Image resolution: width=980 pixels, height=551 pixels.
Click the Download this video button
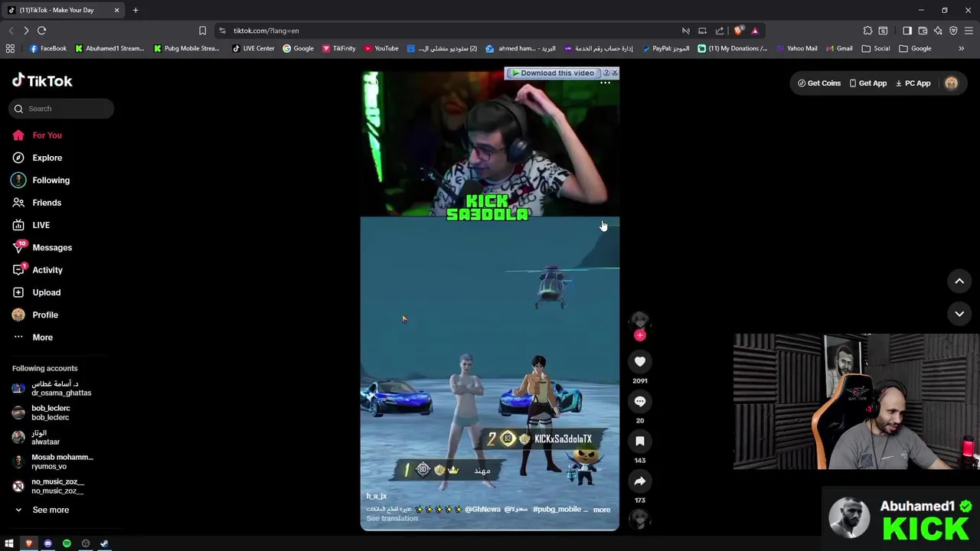553,73
